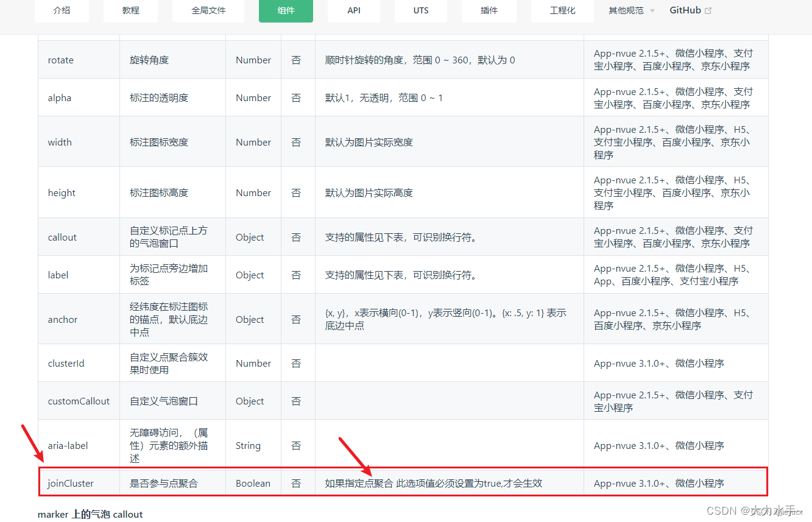812x522 pixels.
Task: Click the 默认为图片实际高度 explanation text
Action: (369, 192)
